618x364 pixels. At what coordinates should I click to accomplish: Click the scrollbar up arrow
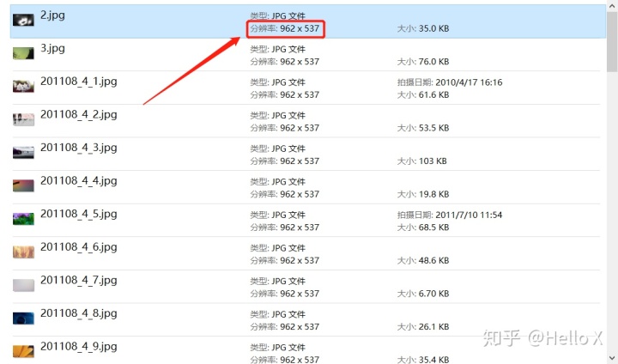(612, 5)
